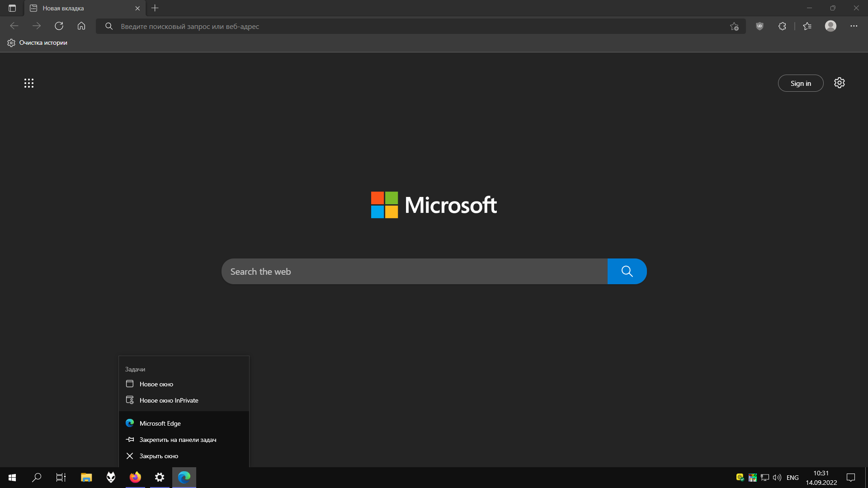Open the home page
Screen dimensions: 868x488
(x=81, y=26)
